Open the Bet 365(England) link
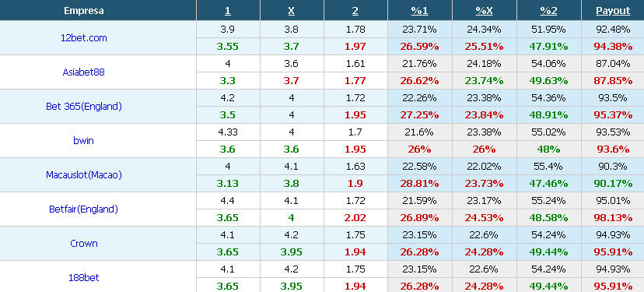This screenshot has width=644, height=292. [x=84, y=106]
